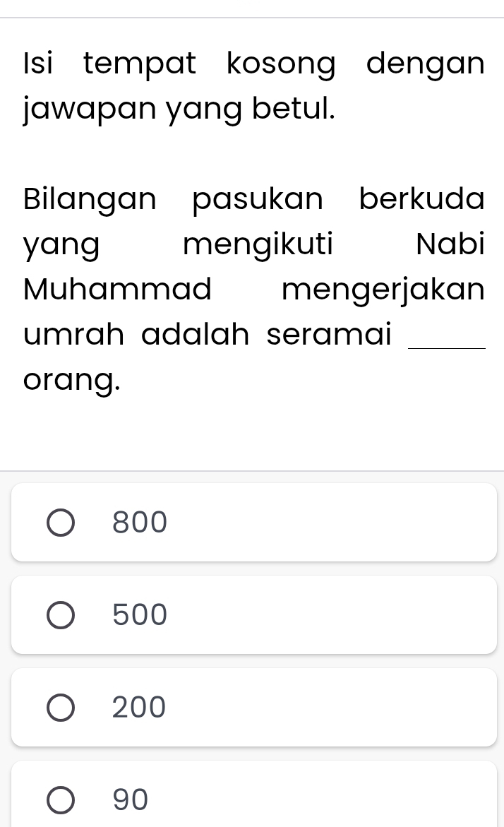504x827 pixels.
Task: Select the 800 radio button
Action: (x=61, y=523)
